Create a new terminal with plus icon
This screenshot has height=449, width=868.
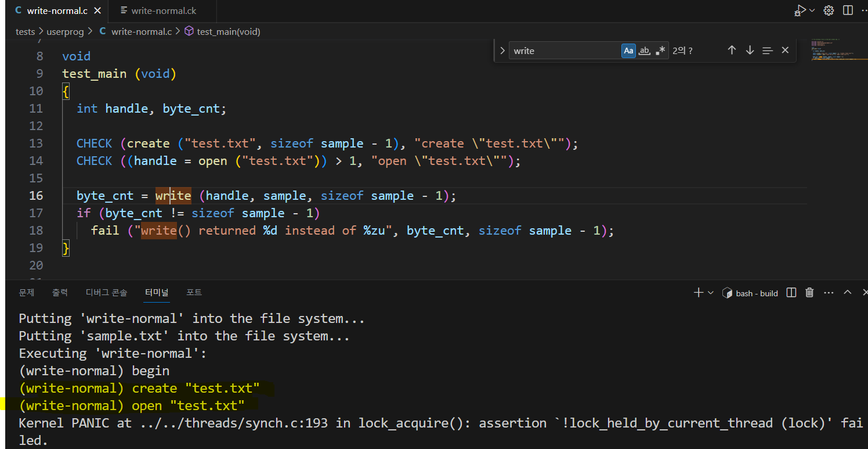(698, 292)
